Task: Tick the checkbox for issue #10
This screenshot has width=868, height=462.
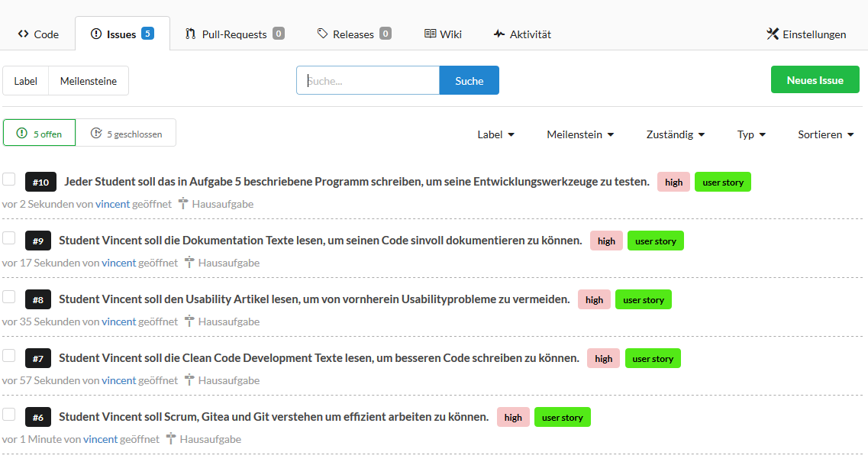Action: pyautogui.click(x=9, y=179)
